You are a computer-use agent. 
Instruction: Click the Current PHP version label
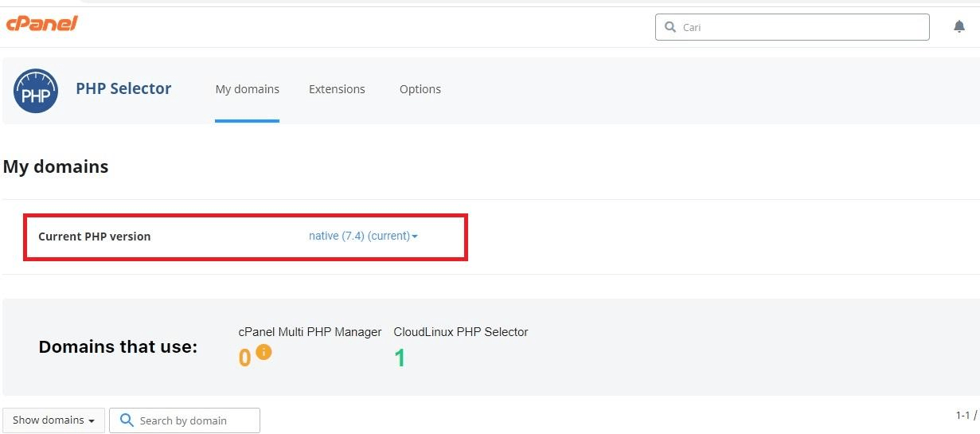tap(94, 237)
